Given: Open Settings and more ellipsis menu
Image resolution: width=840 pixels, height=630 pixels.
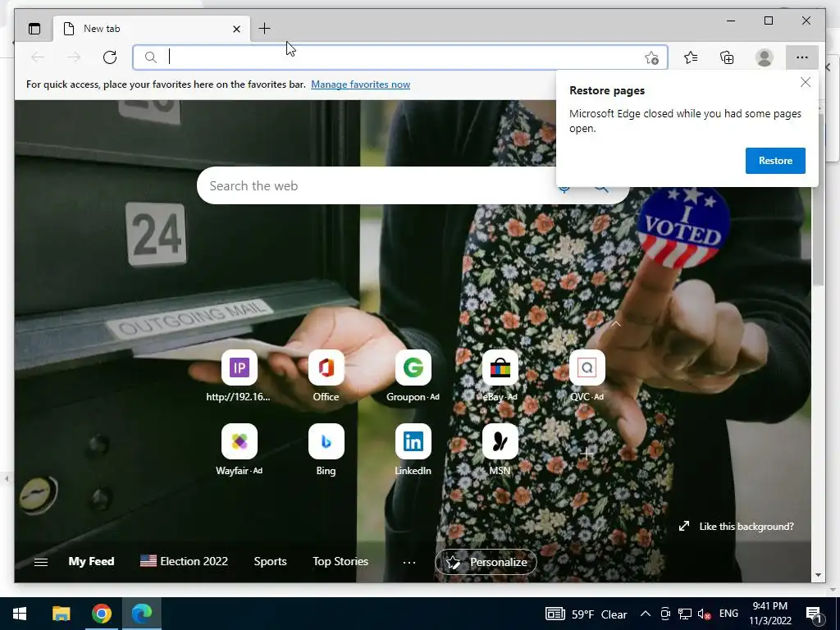Looking at the screenshot, I should click(x=801, y=57).
